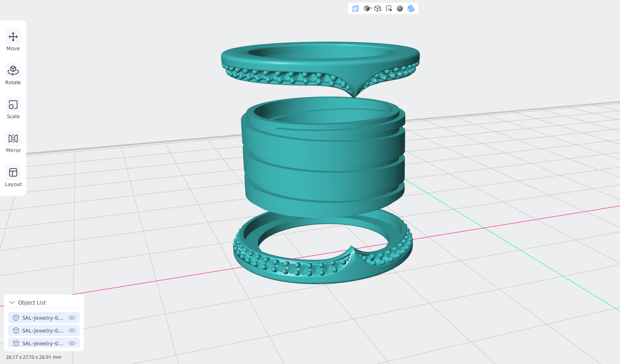Click the 26.17 x 27.70 x 28.91 mm dimensions text

click(34, 357)
